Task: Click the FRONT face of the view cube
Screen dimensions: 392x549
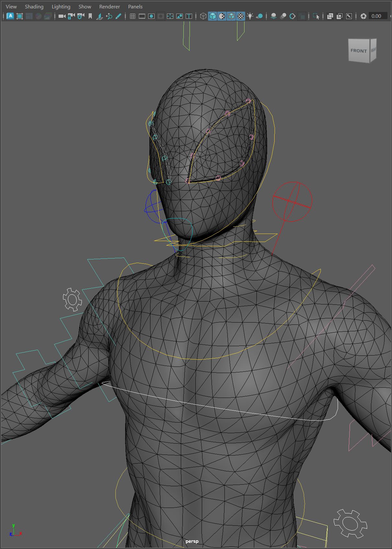Action: click(358, 51)
